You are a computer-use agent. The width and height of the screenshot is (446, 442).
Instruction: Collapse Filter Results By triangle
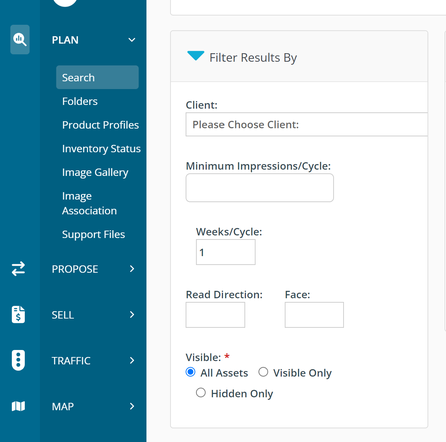[x=196, y=56]
